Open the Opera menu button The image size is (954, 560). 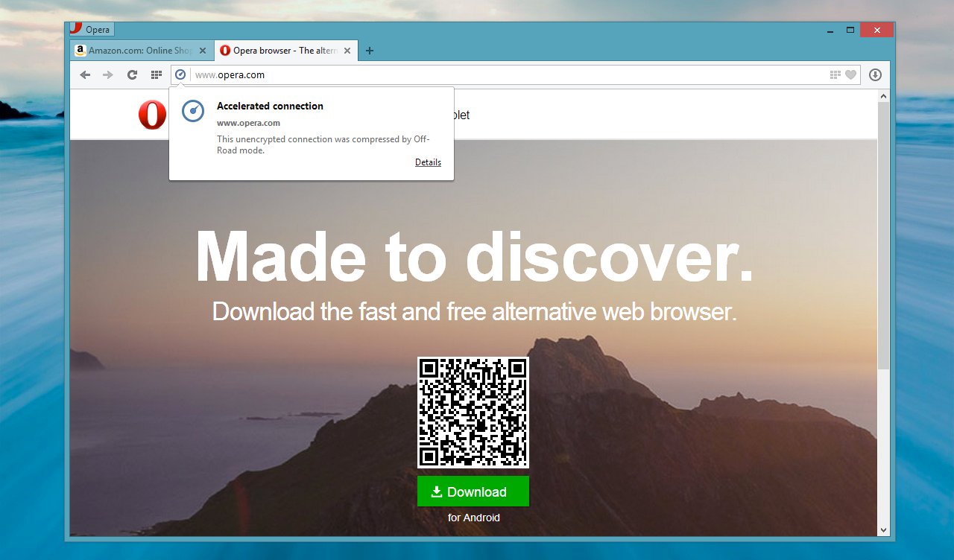tap(92, 30)
